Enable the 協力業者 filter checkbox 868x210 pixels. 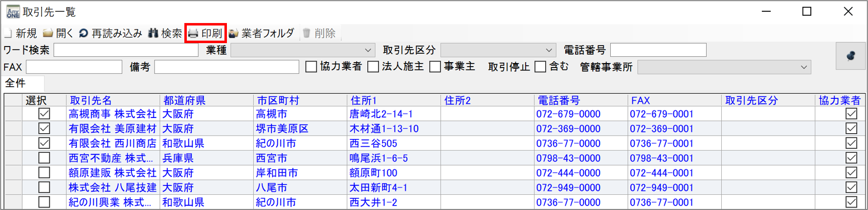click(311, 67)
